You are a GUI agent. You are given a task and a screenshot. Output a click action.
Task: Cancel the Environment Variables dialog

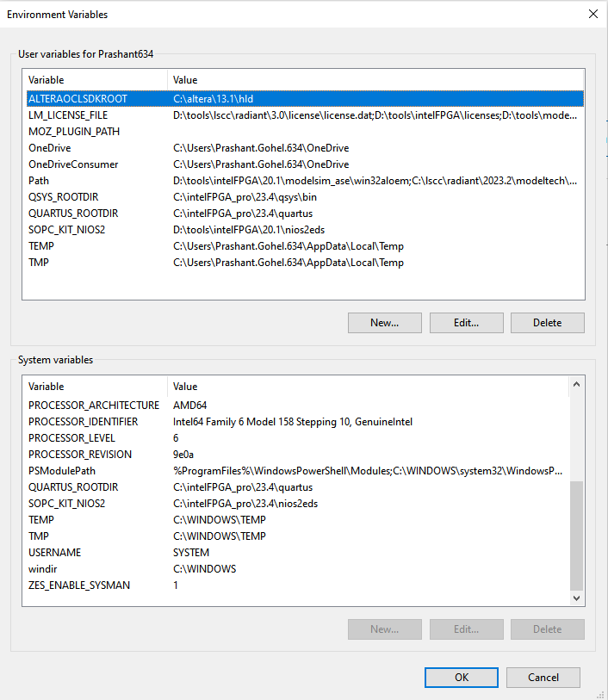click(x=543, y=678)
